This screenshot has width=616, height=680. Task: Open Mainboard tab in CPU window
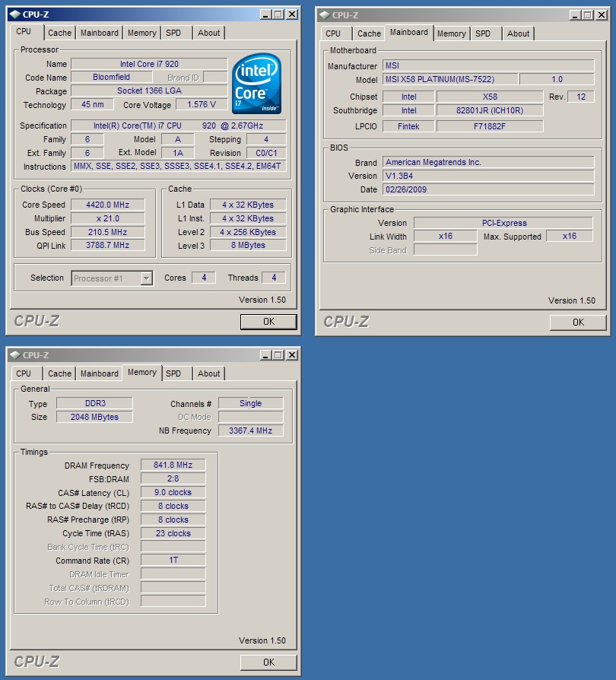click(x=100, y=33)
